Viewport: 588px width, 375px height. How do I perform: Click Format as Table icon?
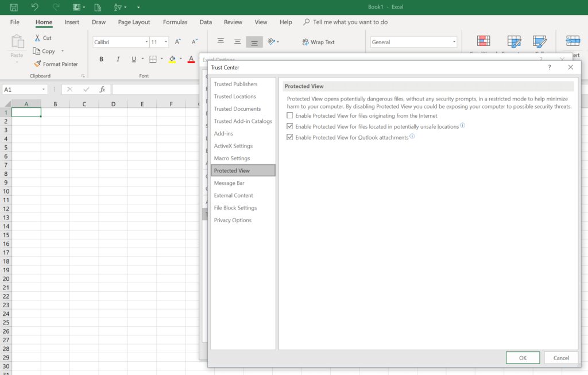(x=514, y=41)
